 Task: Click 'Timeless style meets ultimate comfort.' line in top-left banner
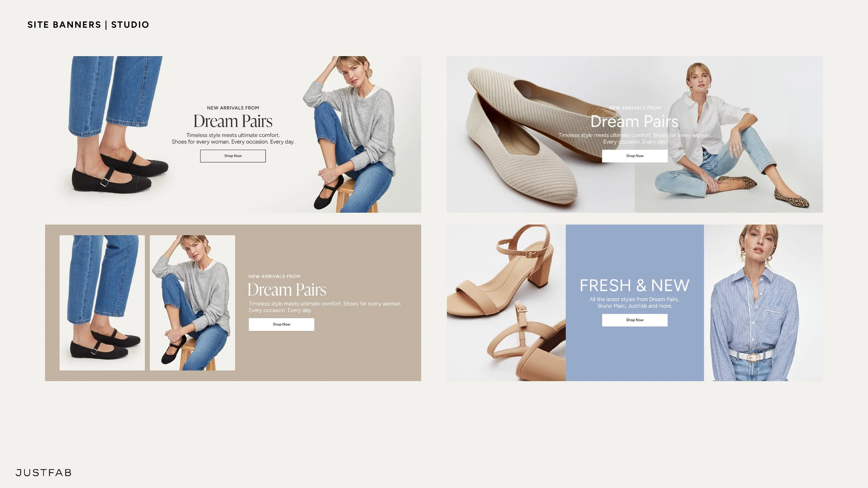click(x=233, y=135)
